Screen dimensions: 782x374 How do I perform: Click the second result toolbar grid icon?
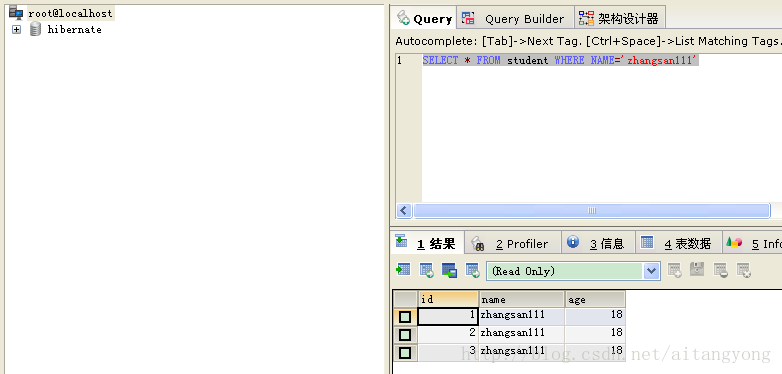426,270
